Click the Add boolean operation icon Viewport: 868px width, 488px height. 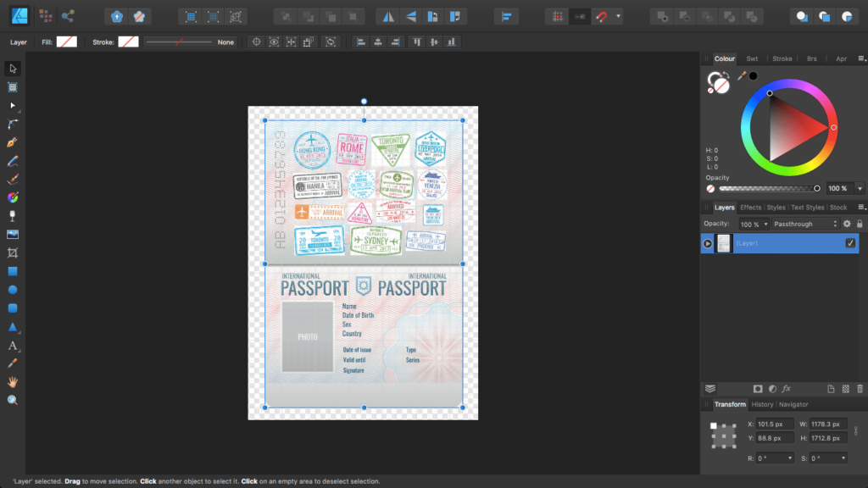[x=663, y=17]
